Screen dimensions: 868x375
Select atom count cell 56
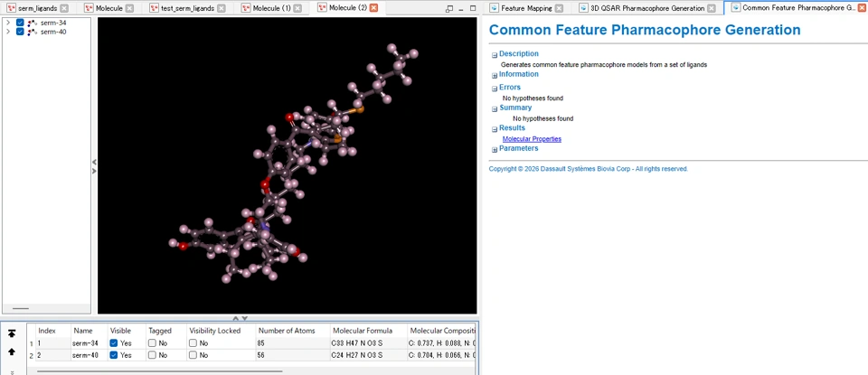coord(293,355)
